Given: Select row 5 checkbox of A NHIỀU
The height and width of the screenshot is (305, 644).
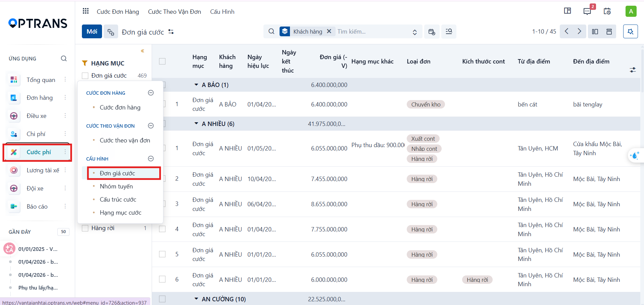Looking at the screenshot, I should pos(162,254).
